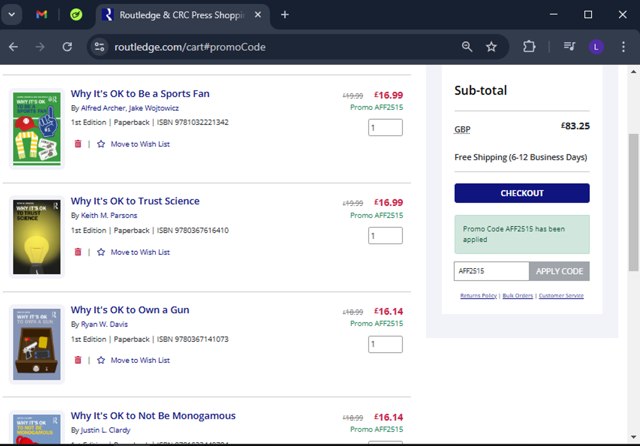Screen dimensions: 640x446
Task: Proceed with the CHECKOUT button
Action: point(522,193)
